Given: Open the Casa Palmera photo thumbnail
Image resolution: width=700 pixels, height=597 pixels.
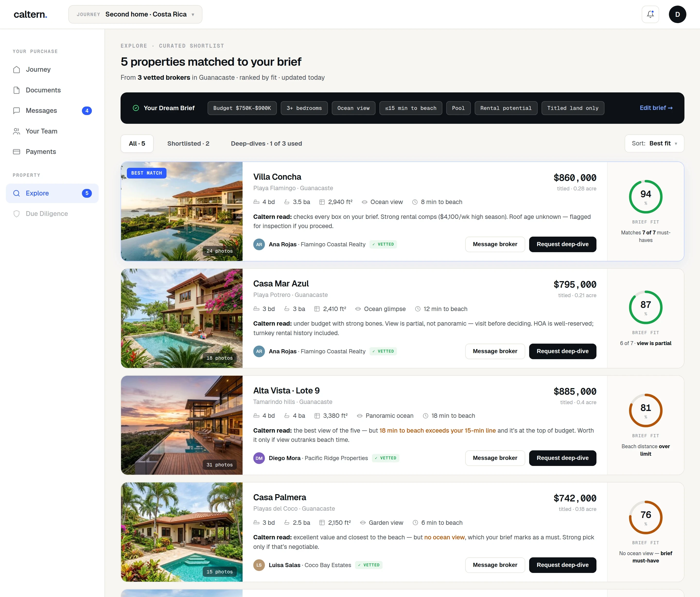Looking at the screenshot, I should tap(182, 532).
